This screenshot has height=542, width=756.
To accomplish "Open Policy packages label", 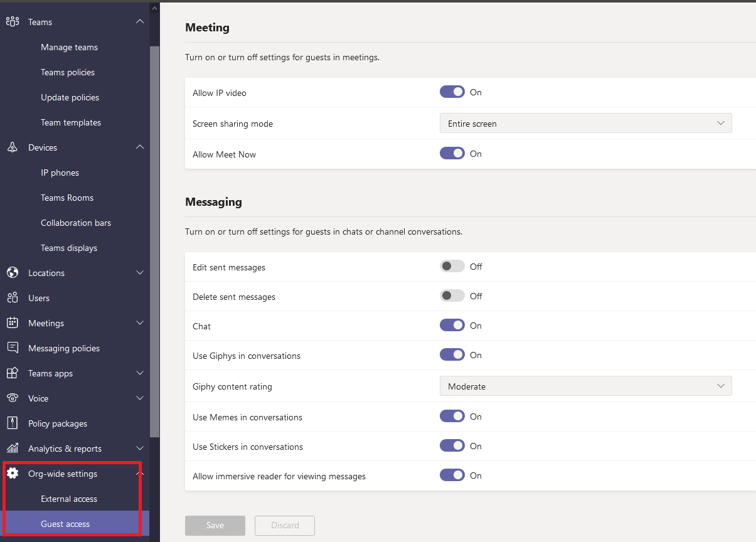I will [58, 423].
